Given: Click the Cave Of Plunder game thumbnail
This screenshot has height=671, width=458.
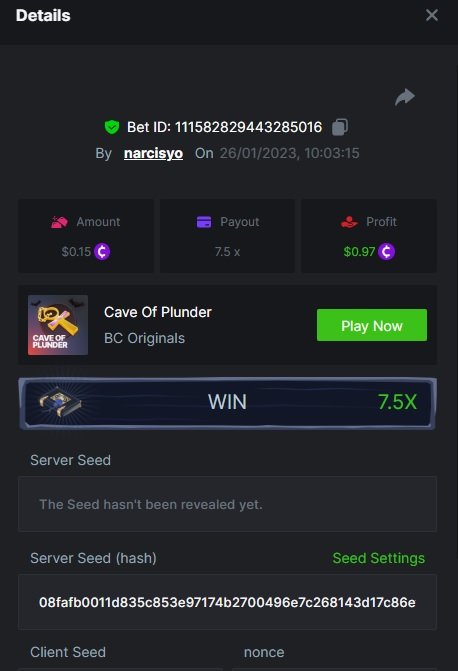Looking at the screenshot, I should 58,325.
